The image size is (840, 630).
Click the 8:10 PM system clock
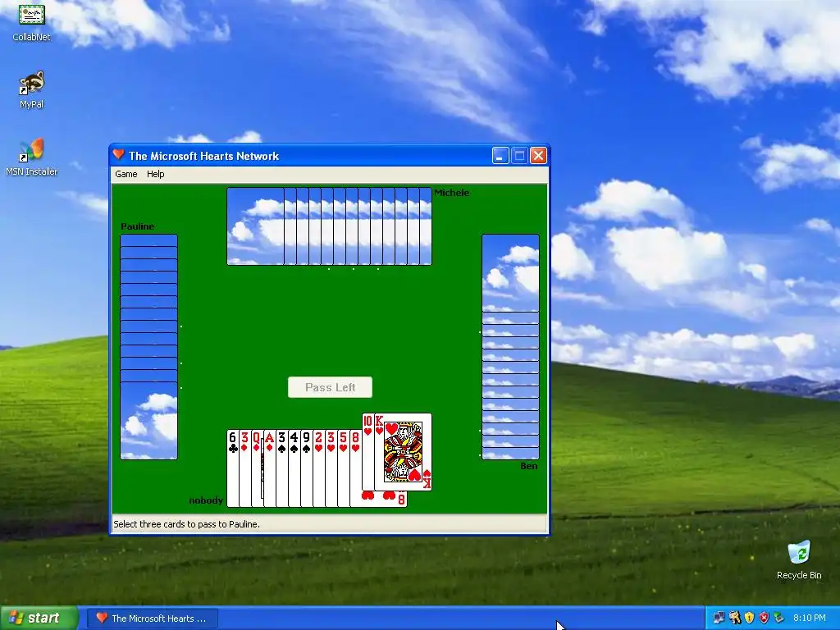pyautogui.click(x=809, y=619)
